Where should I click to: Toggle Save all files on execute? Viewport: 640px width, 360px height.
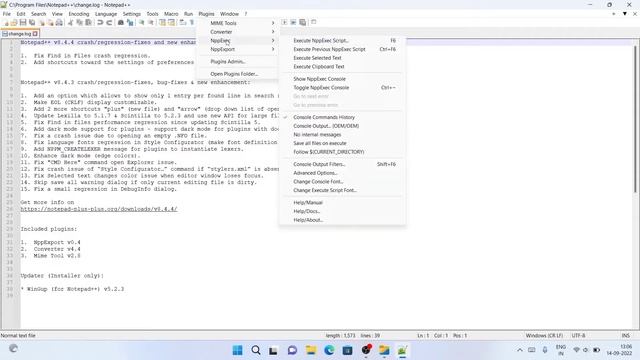click(x=342, y=143)
